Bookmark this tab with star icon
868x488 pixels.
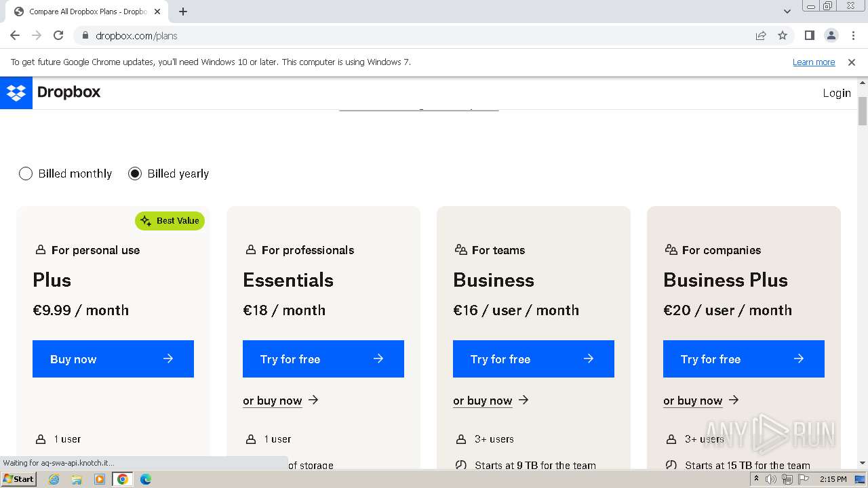tap(783, 36)
